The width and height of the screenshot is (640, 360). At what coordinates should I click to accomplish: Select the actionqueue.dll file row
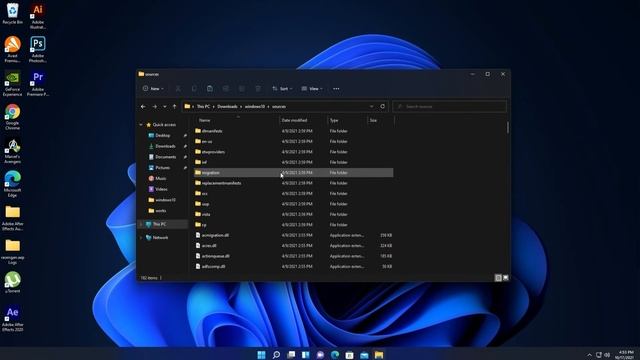pos(293,256)
